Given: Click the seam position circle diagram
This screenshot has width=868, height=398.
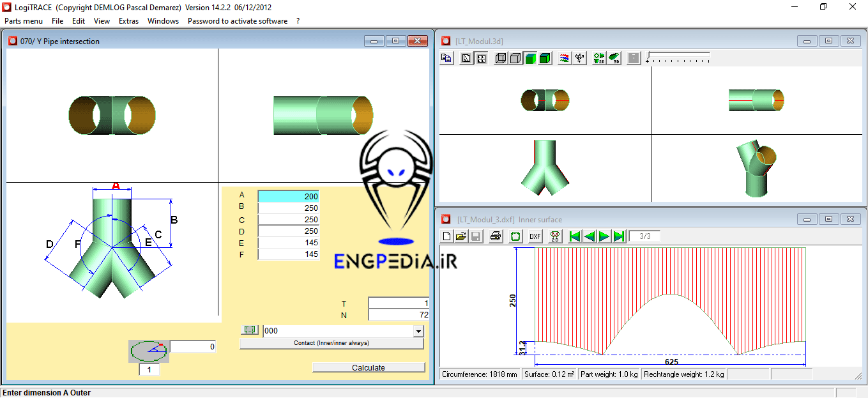Looking at the screenshot, I should click(148, 351).
